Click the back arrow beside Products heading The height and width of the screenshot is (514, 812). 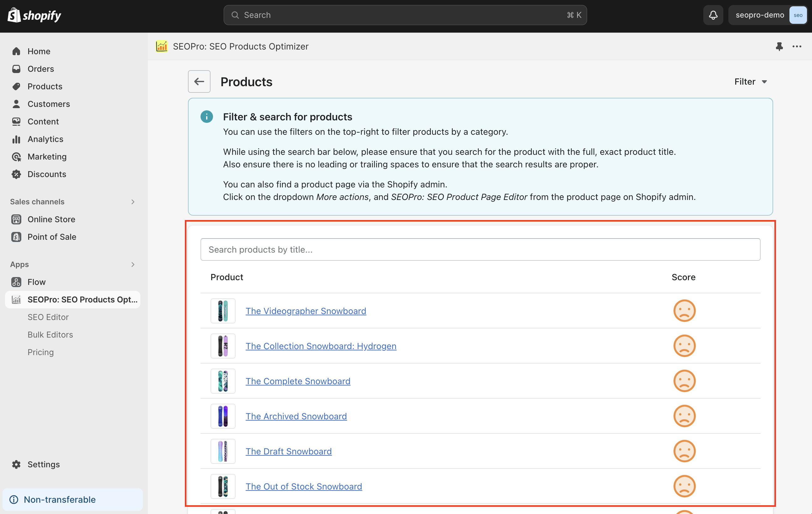point(199,81)
